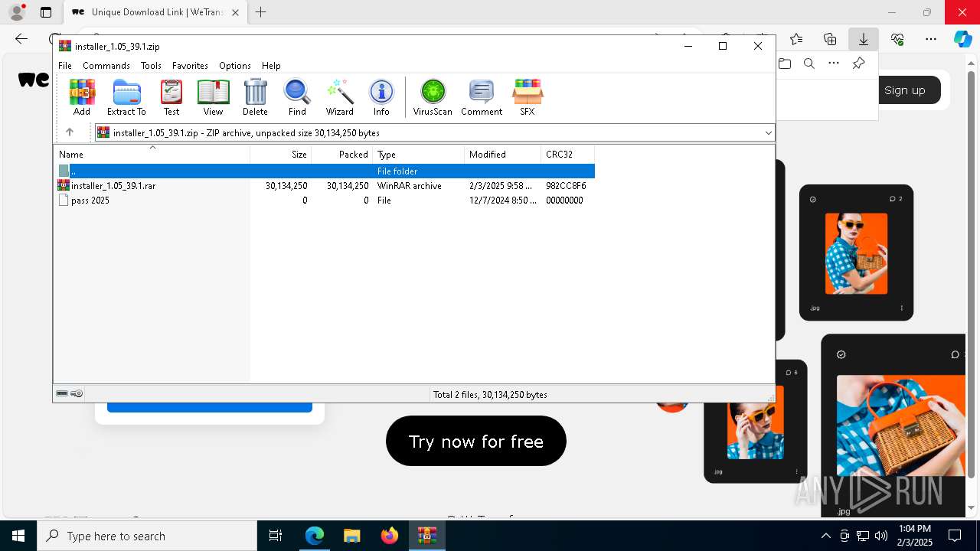
Task: Click the Comment toolbar icon
Action: pos(482,97)
